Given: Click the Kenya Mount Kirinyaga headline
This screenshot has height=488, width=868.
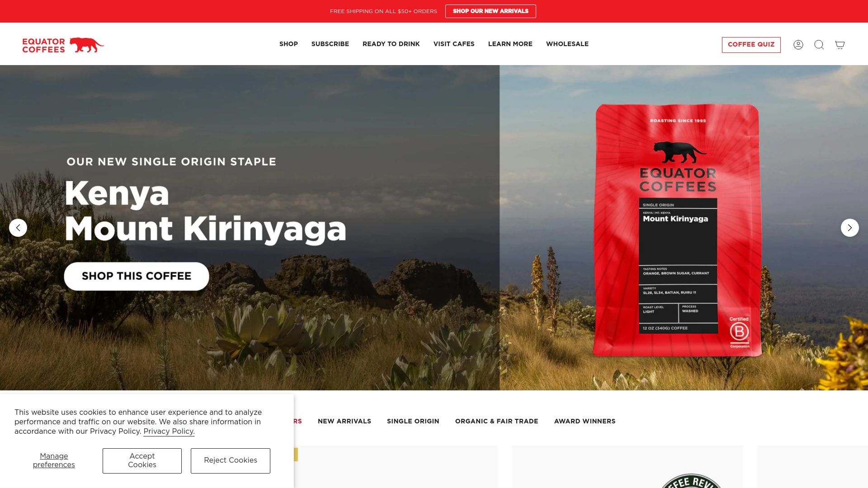Looking at the screenshot, I should coord(206,211).
